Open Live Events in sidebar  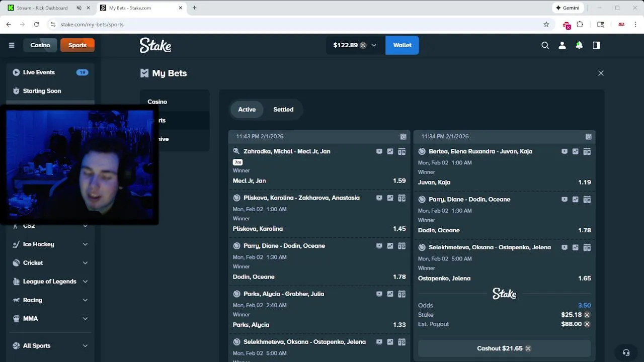(x=50, y=72)
